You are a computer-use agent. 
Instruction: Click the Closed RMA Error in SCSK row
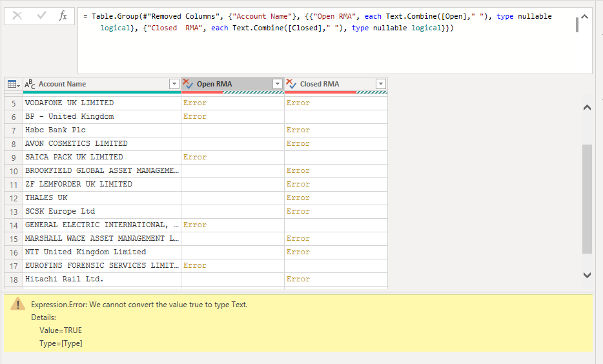pos(298,212)
